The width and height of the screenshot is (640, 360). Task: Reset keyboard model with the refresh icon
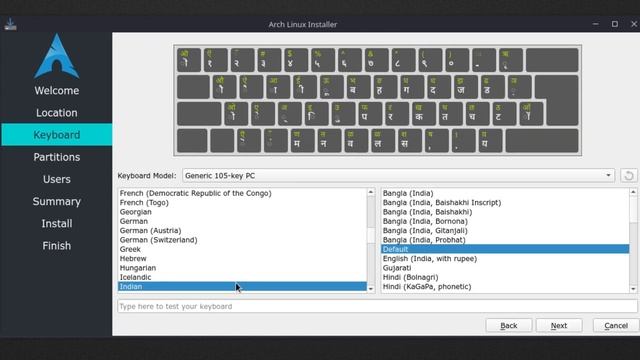click(629, 176)
